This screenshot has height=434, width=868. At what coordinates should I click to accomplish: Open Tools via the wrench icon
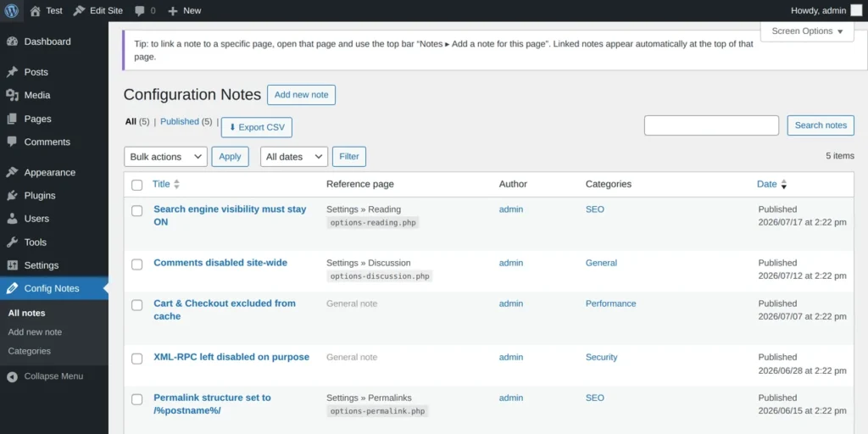pyautogui.click(x=12, y=242)
